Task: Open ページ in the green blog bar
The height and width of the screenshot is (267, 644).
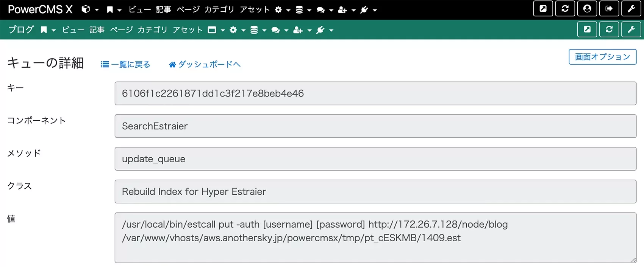Action: coord(122,30)
